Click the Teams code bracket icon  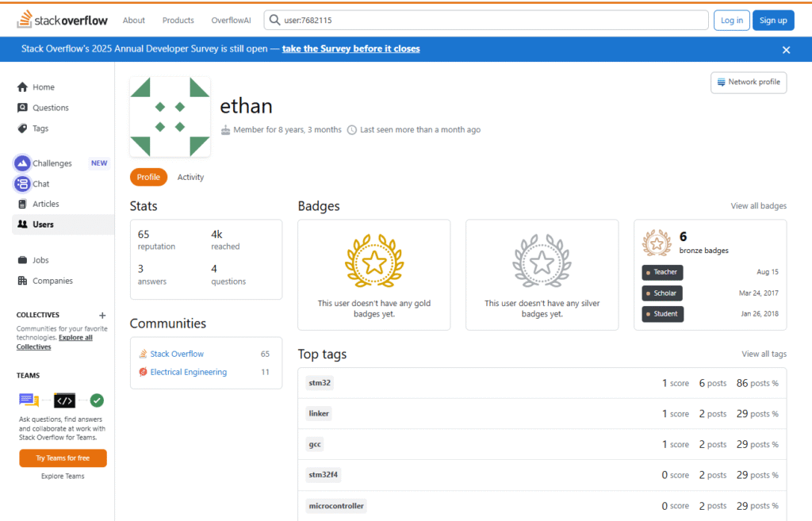[x=65, y=400]
